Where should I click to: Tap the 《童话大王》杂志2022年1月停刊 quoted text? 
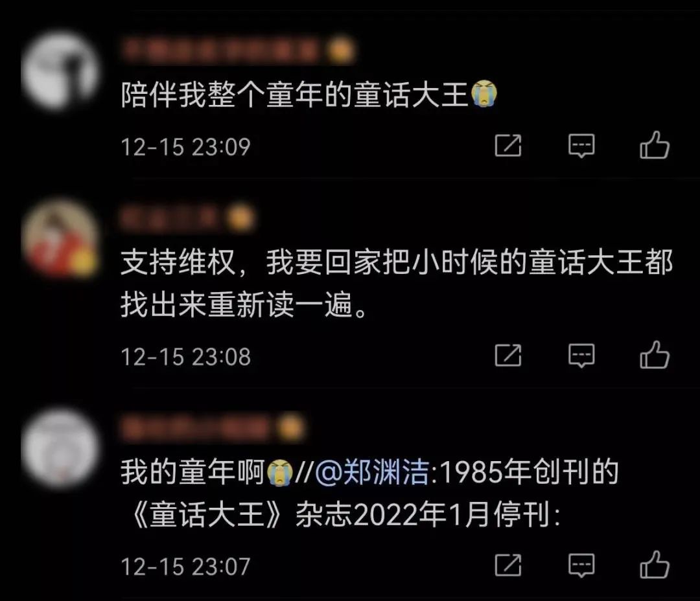[x=345, y=514]
